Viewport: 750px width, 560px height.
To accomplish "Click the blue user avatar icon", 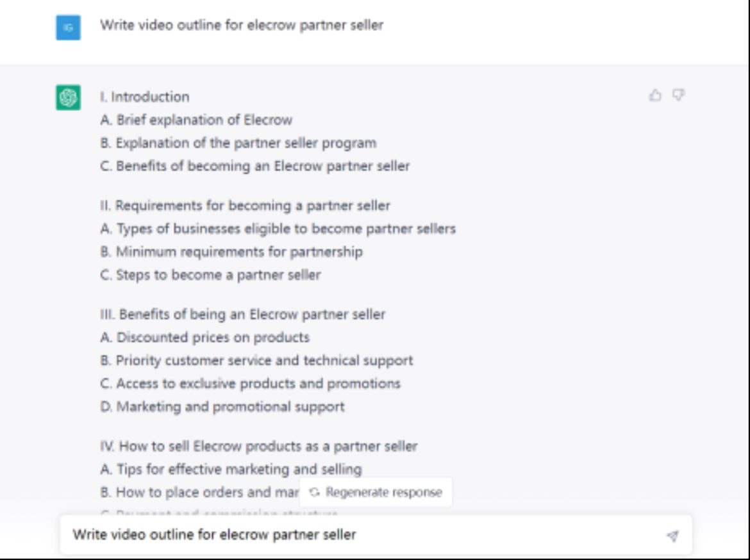I will point(68,28).
